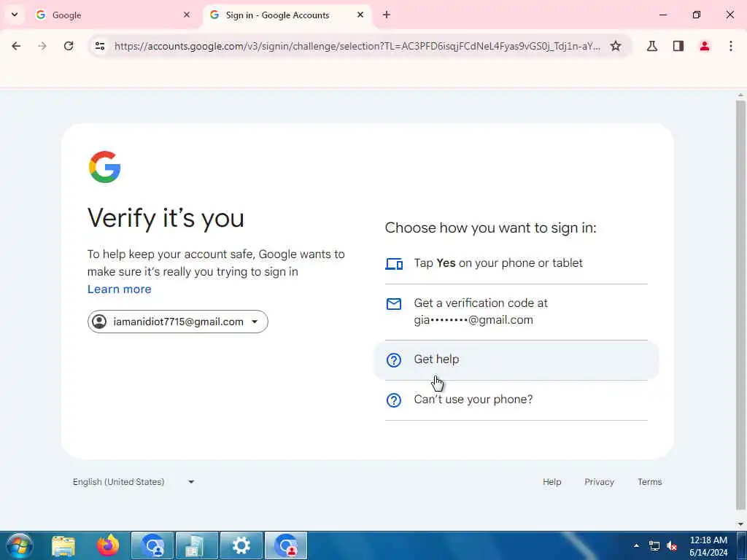Open the Windows Start button

pyautogui.click(x=20, y=545)
